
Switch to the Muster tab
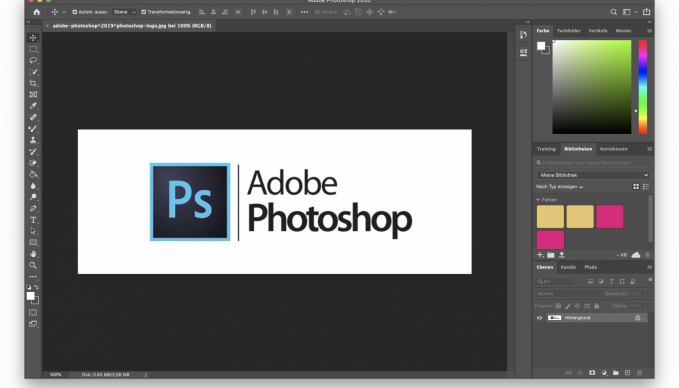pyautogui.click(x=624, y=31)
